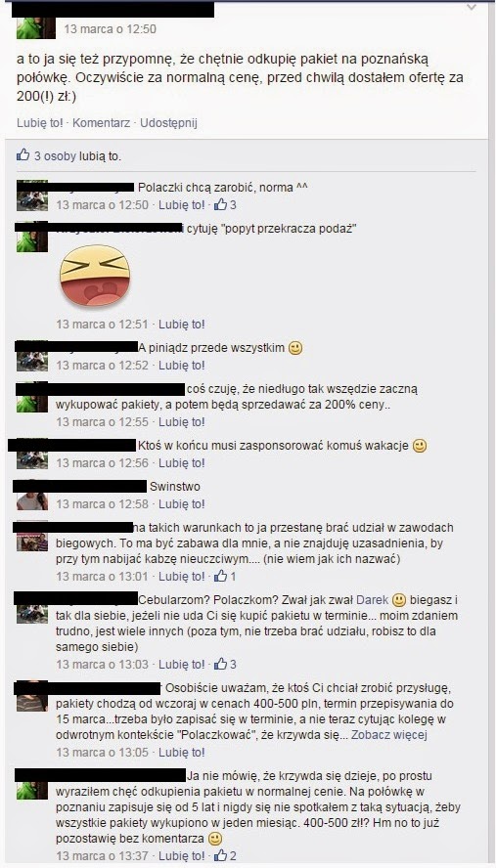Open the mentioned profile 'Darek'
This screenshot has height=868, width=496.
(x=372, y=599)
